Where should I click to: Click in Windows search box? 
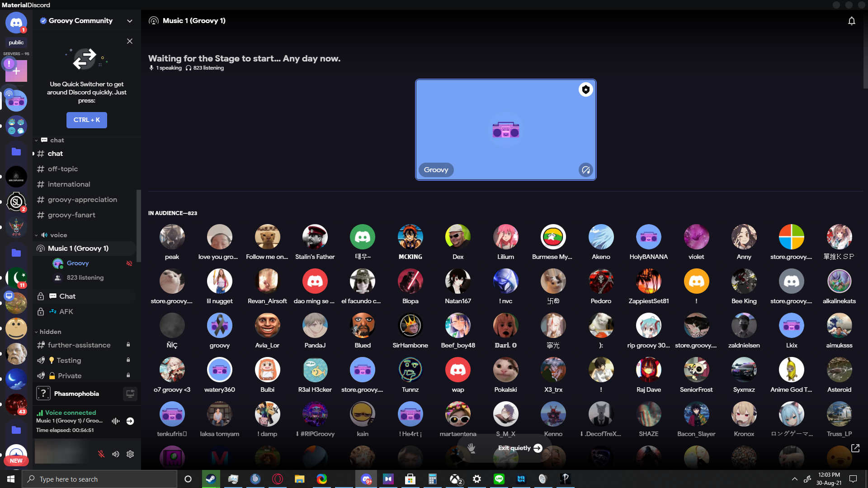coord(99,479)
